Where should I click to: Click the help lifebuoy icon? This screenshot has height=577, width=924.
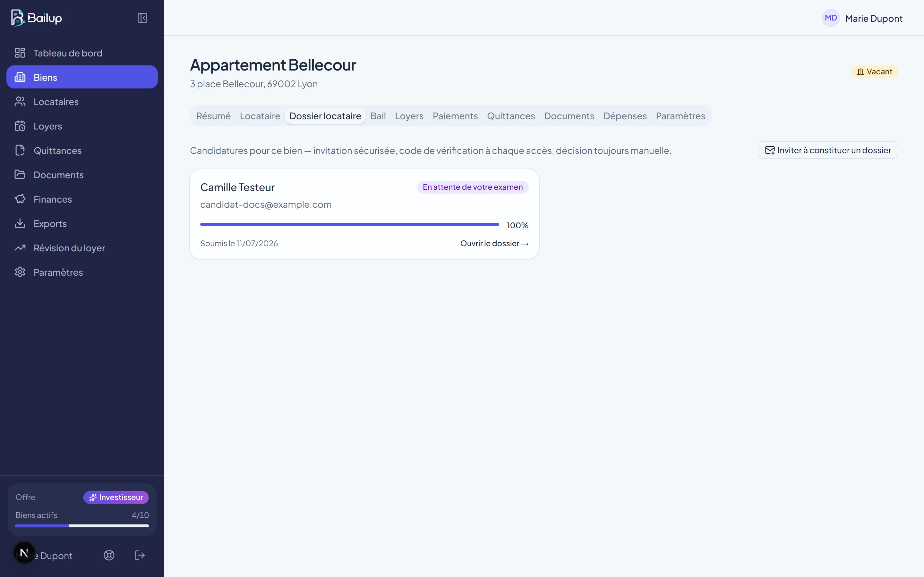click(x=109, y=555)
